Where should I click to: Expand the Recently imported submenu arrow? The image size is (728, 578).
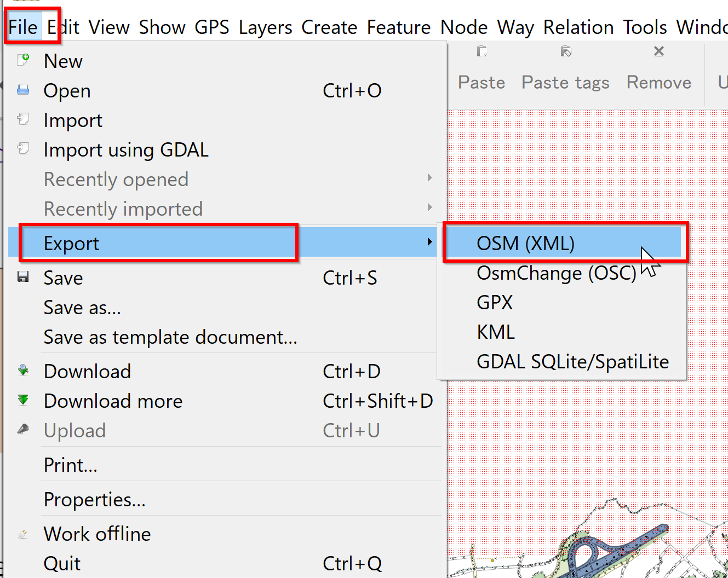click(429, 207)
